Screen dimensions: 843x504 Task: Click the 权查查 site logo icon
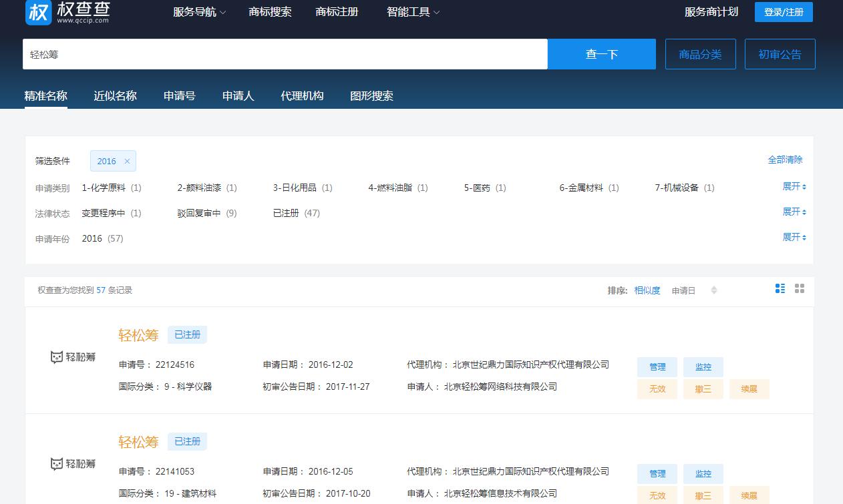coord(38,12)
